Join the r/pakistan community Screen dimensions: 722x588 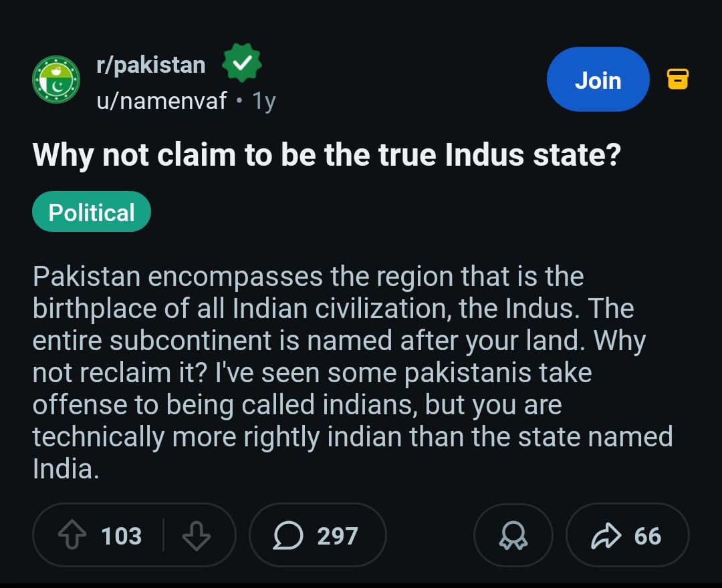[x=598, y=80]
